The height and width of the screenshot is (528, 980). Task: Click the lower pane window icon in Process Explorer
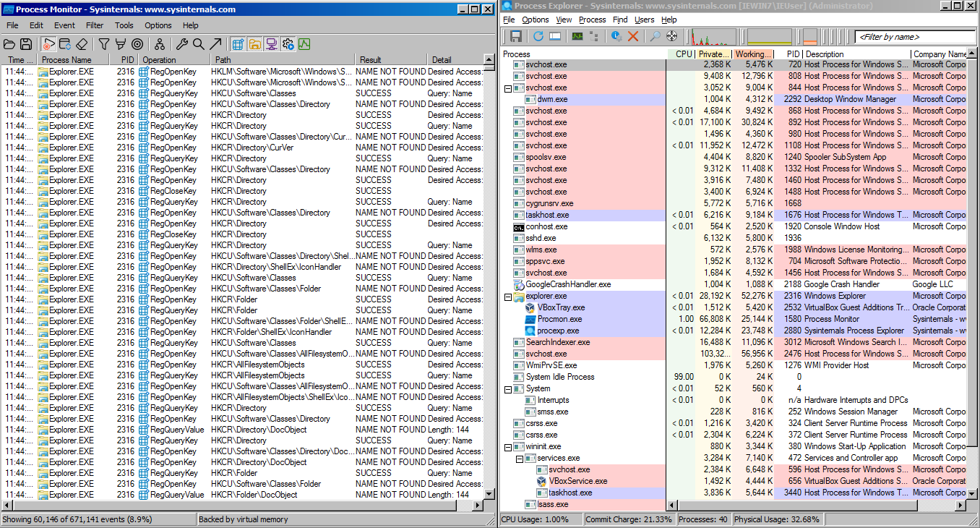[x=555, y=35]
